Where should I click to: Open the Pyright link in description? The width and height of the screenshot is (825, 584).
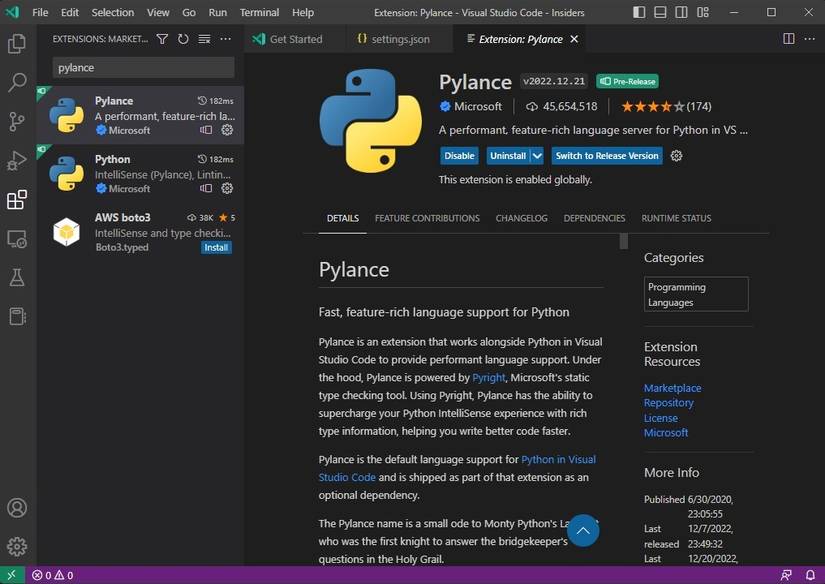tap(489, 377)
